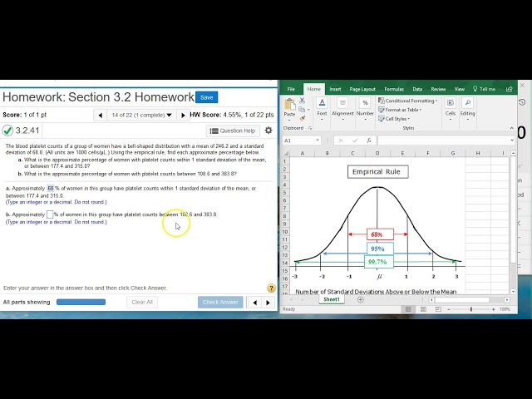This screenshot has height=399, width=532.
Task: Expand the formula bar arrow
Action: click(512, 140)
